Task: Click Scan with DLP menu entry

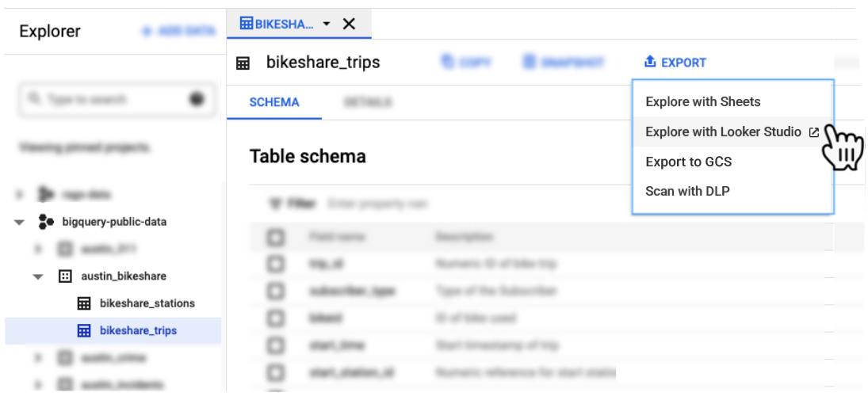Action: (x=687, y=191)
